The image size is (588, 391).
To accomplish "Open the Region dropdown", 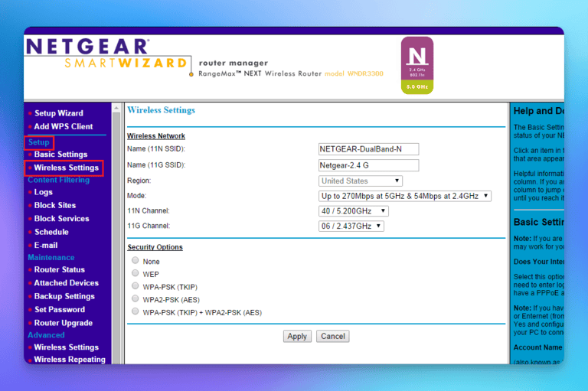I will point(361,181).
